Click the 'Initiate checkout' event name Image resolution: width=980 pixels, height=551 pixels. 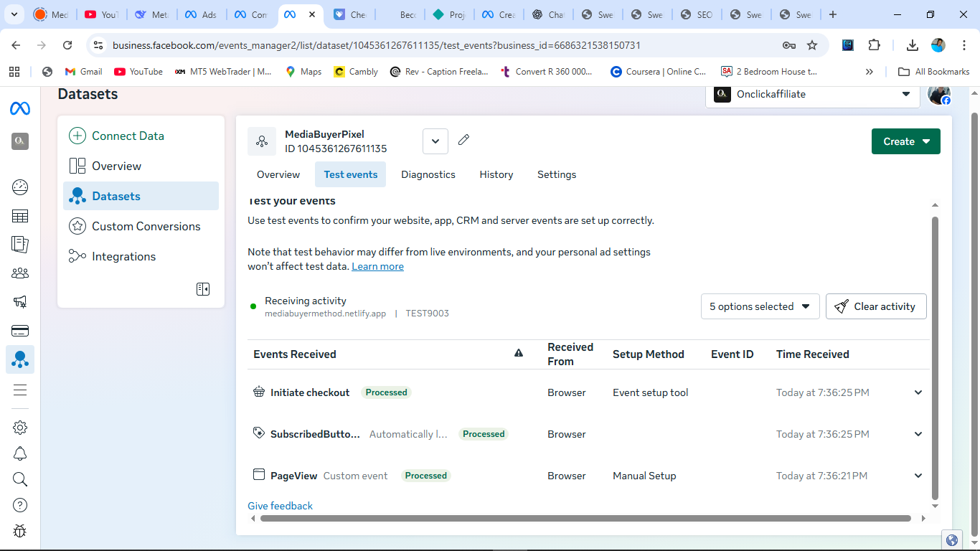tap(310, 392)
